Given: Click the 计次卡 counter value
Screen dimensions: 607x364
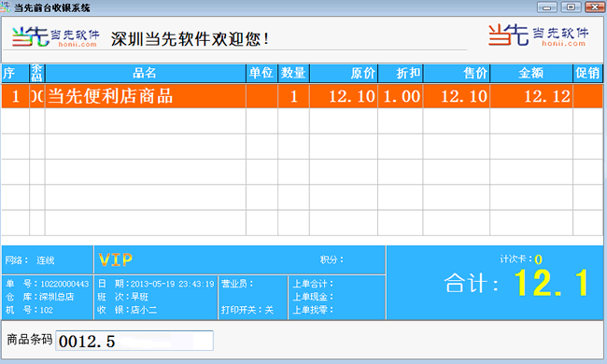Looking at the screenshot, I should point(538,259).
